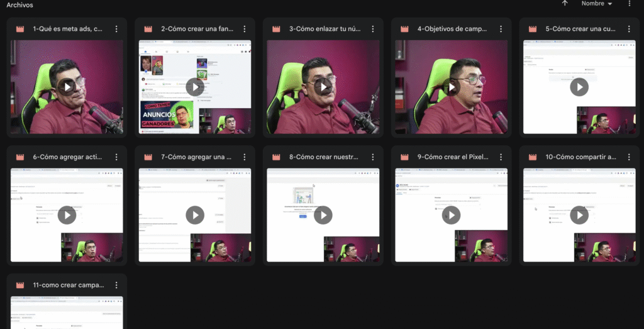Image resolution: width=644 pixels, height=329 pixels.
Task: Open the Nombre sort dropdown
Action: [597, 4]
